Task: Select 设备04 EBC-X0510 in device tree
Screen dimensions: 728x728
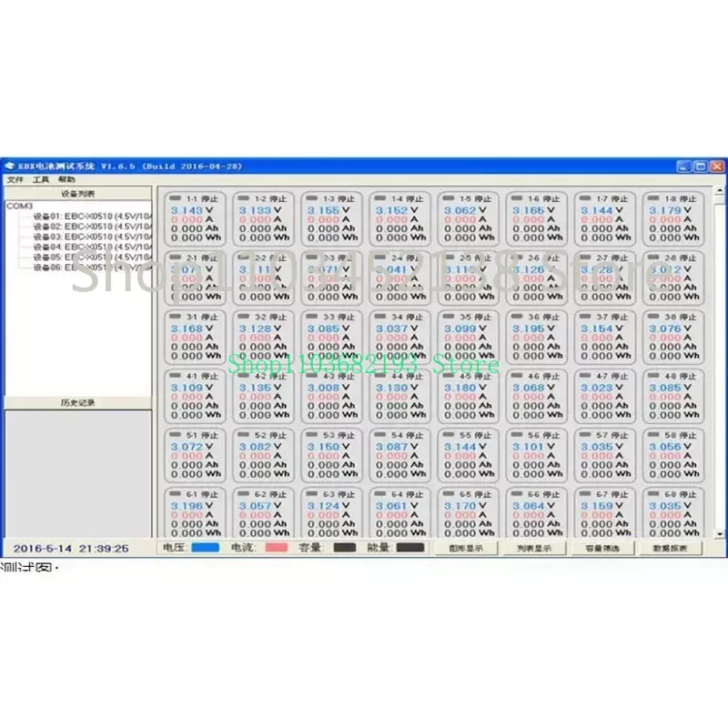Action: tap(93, 247)
